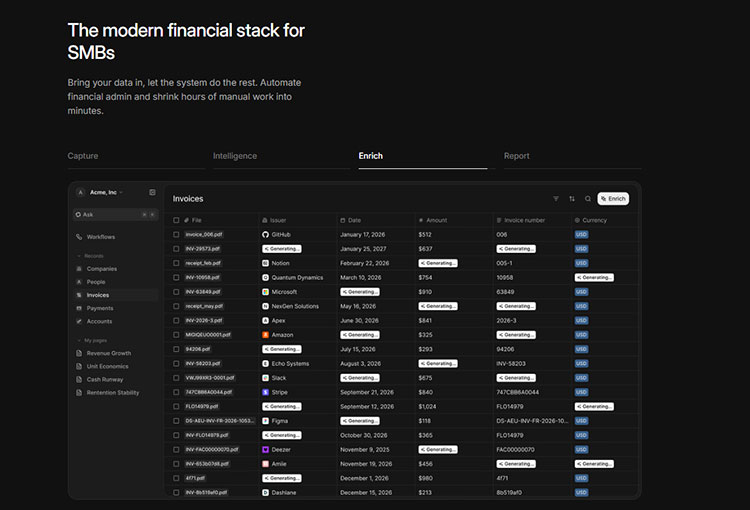Click the Payments sidebar icon
The width and height of the screenshot is (750, 510).
pos(79,308)
